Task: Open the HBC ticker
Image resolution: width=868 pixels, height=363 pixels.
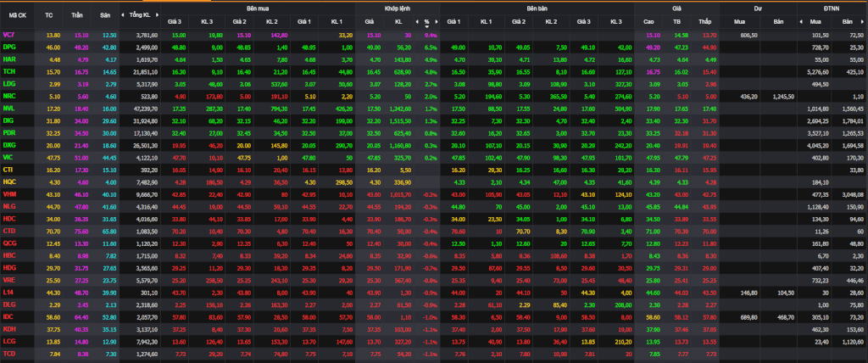Action: (8, 255)
